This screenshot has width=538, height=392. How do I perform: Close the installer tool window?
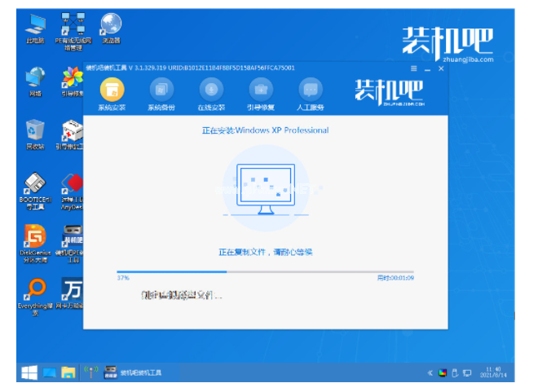point(441,68)
